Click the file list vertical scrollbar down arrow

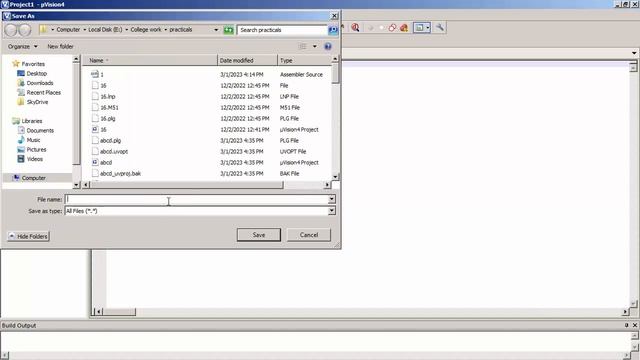pos(335,177)
